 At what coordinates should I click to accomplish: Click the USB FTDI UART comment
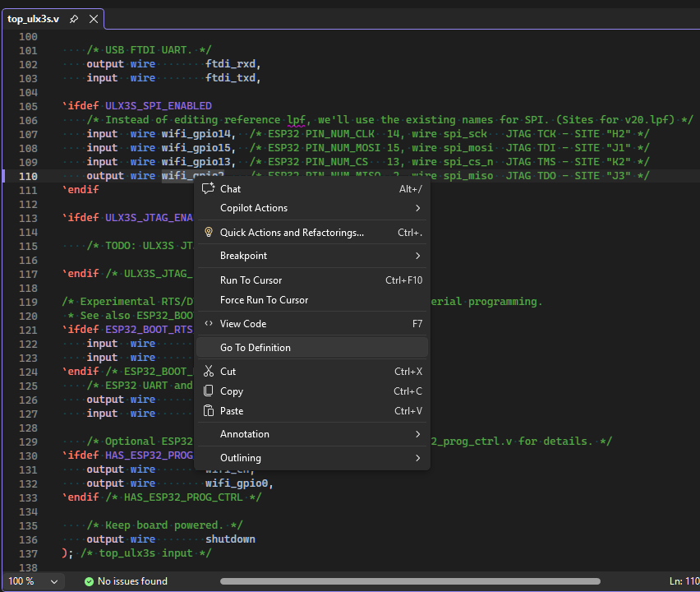(149, 49)
